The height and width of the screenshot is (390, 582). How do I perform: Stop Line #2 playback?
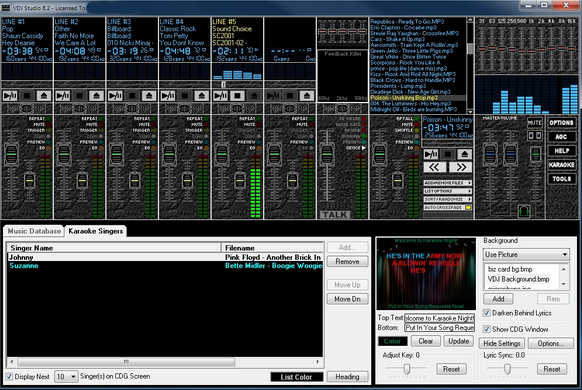[79, 96]
